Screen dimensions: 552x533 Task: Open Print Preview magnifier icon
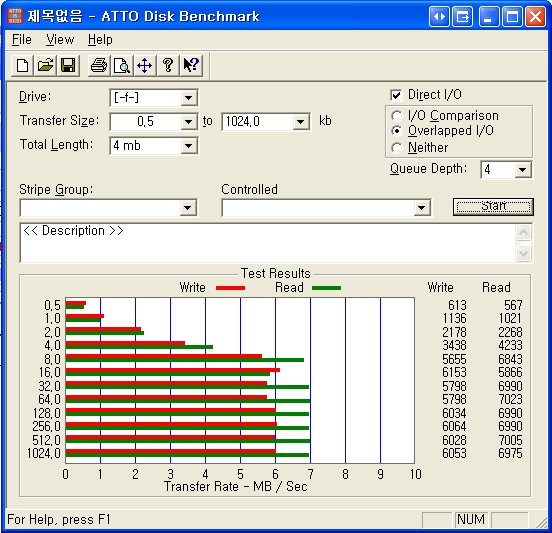click(x=121, y=65)
